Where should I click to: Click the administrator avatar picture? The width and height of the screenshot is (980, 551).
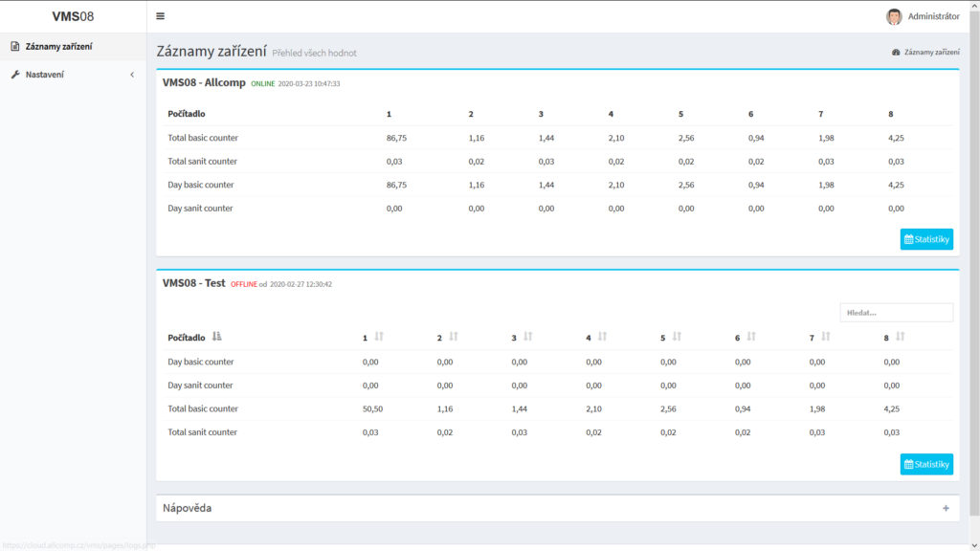894,16
